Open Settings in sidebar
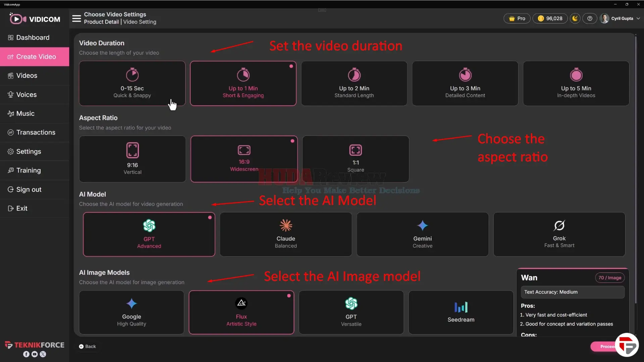The width and height of the screenshot is (644, 362). tap(35, 151)
